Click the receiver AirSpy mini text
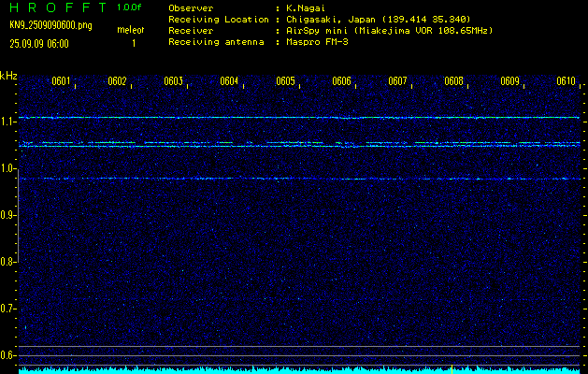This screenshot has height=374, width=588. pos(389,30)
